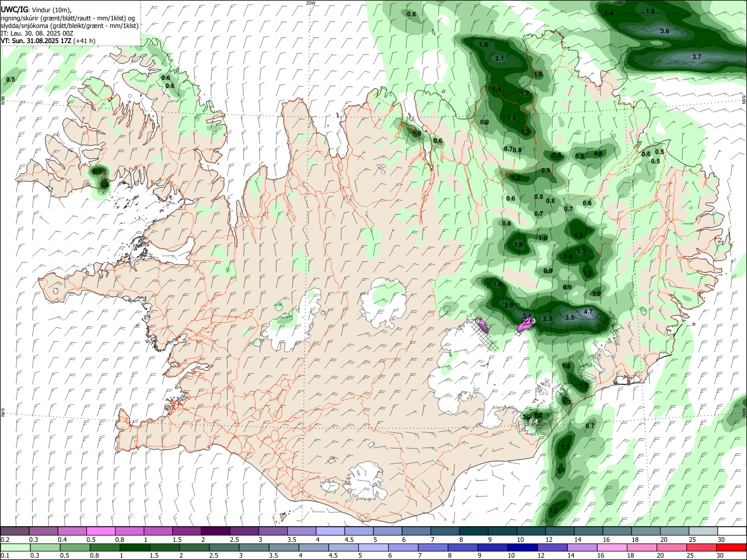Click the 3.6 precipitation value offshore

point(664,31)
